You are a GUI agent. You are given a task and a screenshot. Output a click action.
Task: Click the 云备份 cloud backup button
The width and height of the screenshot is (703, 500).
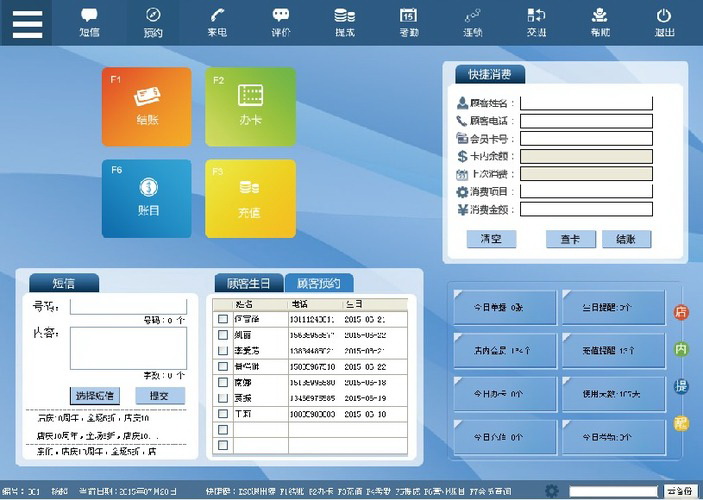coord(679,491)
